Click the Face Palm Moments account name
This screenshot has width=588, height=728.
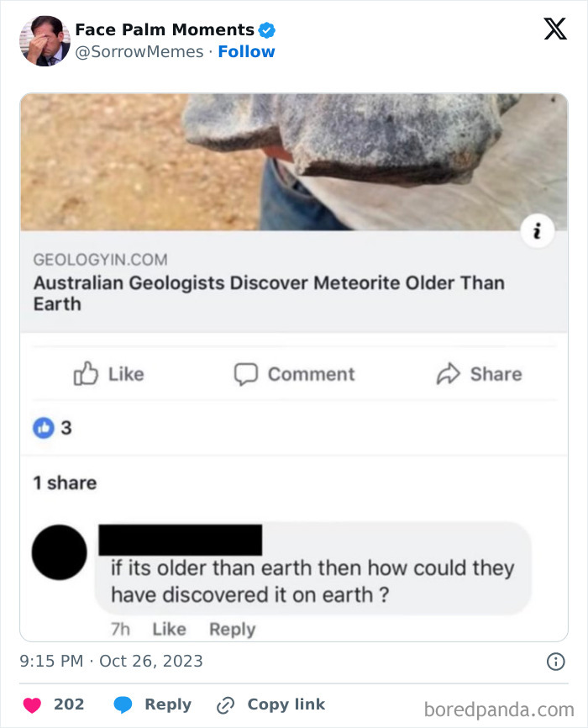(x=165, y=30)
